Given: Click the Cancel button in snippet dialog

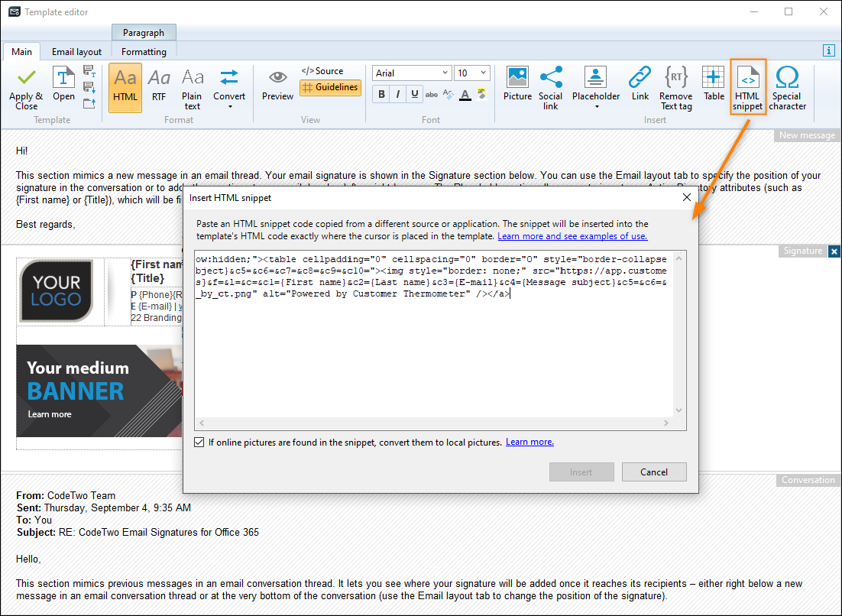Looking at the screenshot, I should click(x=654, y=472).
